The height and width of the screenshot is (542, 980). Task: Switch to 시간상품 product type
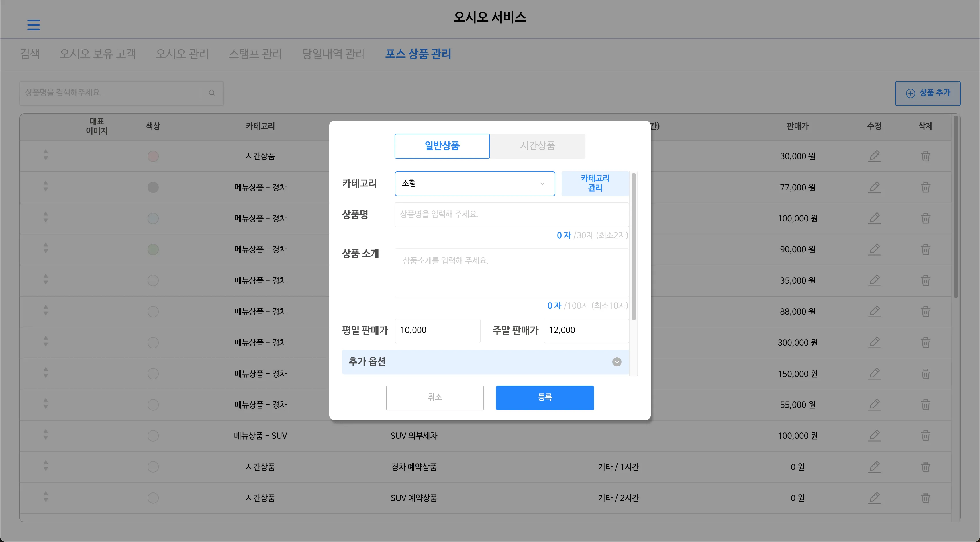coord(537,146)
